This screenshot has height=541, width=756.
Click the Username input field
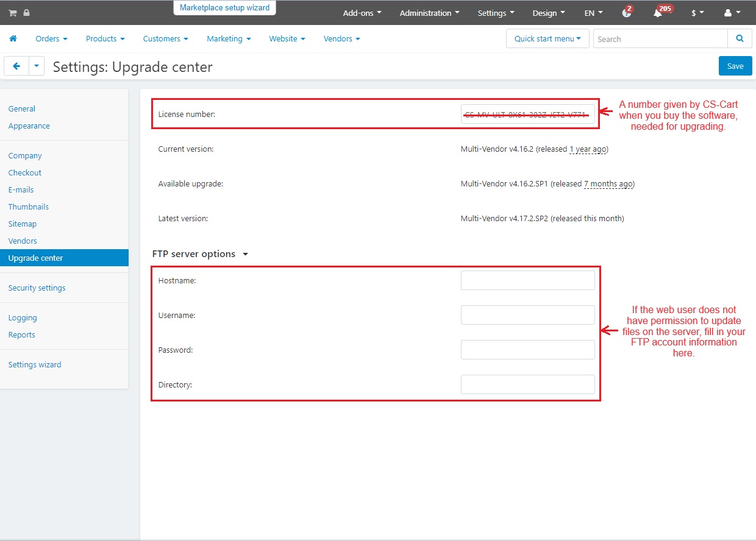[528, 315]
